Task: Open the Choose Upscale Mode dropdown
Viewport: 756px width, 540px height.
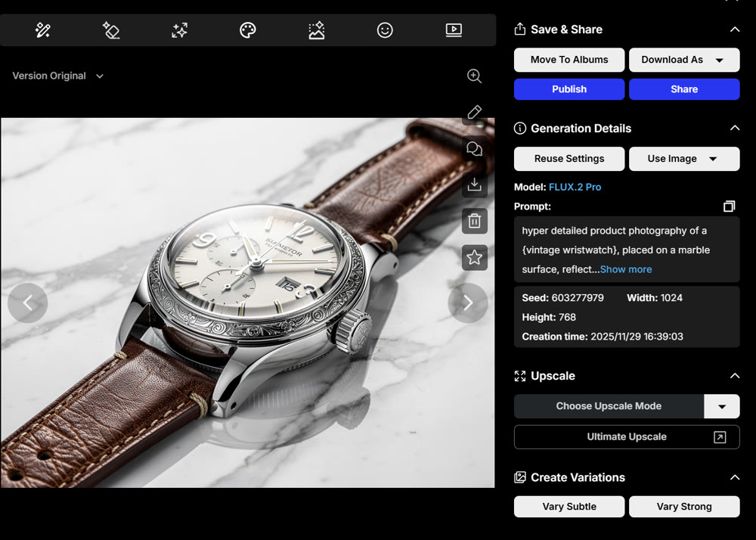Action: coord(722,406)
